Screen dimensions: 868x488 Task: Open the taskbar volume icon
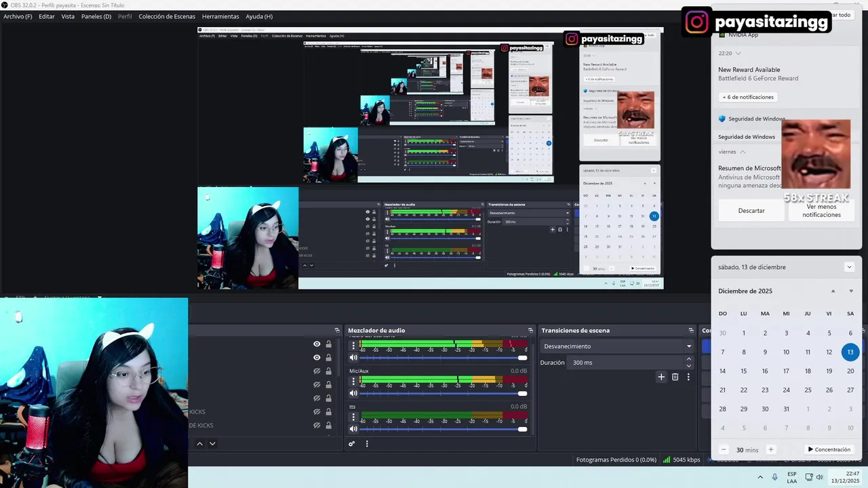point(819,477)
